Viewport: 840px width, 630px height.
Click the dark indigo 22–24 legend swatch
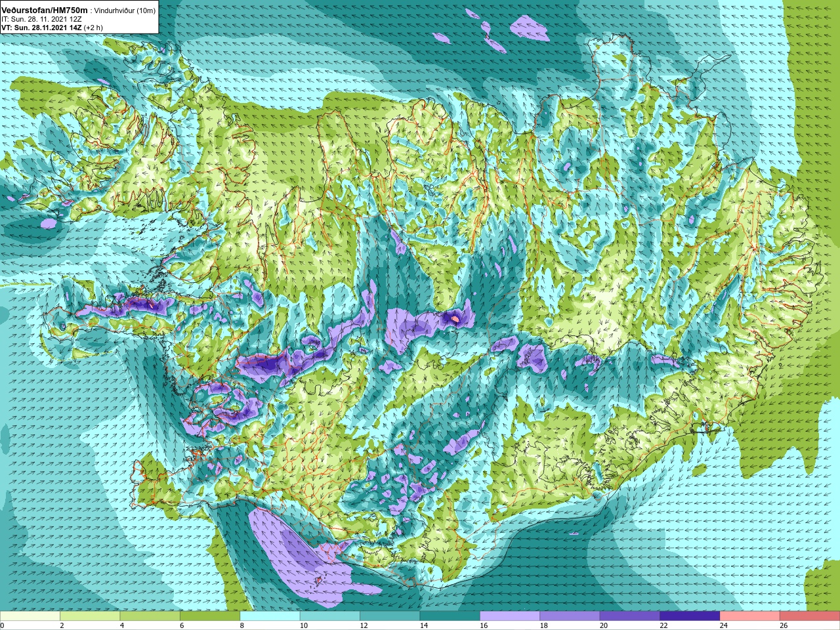(690, 616)
